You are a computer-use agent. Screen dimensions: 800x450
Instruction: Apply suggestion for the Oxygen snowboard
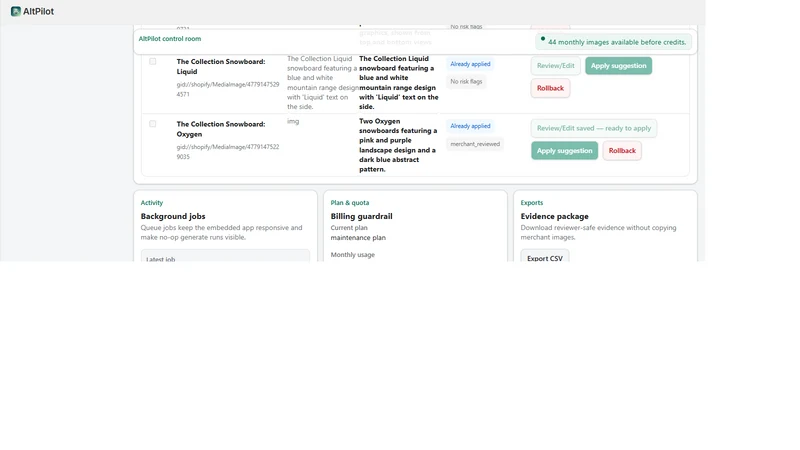(x=564, y=151)
